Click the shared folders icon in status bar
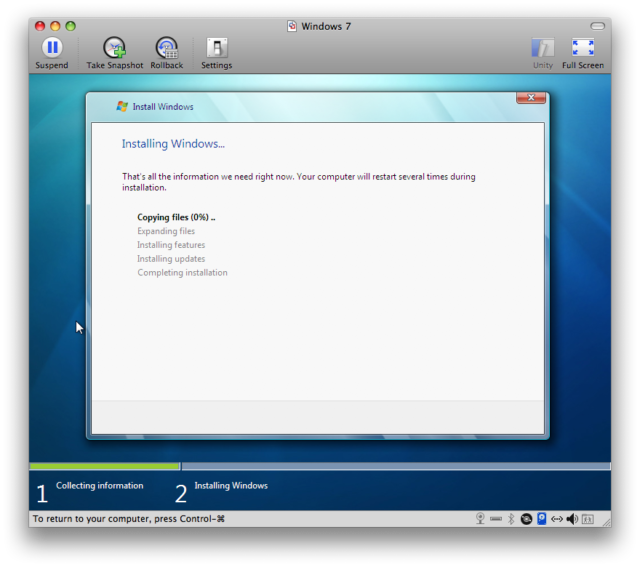This screenshot has height=567, width=640. coord(587,519)
